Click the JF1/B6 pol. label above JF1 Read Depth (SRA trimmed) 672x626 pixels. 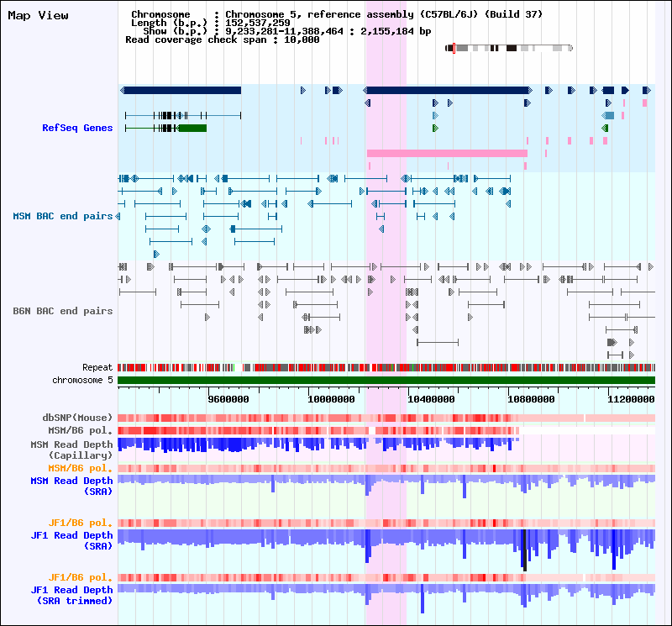coord(80,577)
